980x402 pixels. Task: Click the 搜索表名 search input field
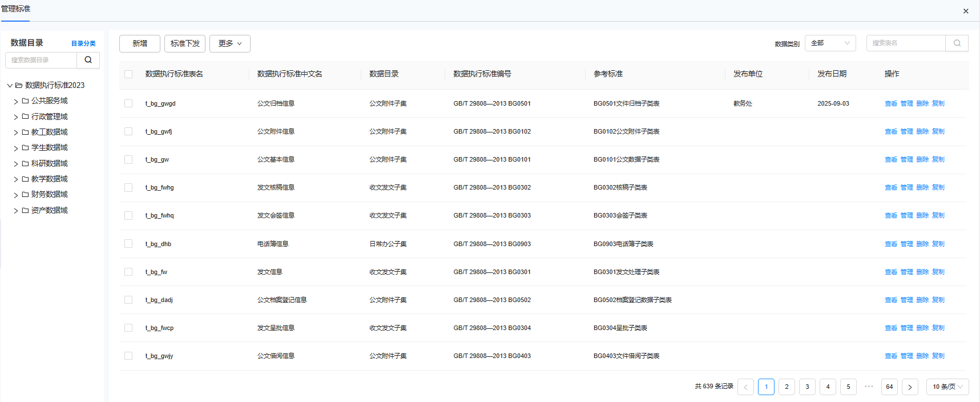905,43
